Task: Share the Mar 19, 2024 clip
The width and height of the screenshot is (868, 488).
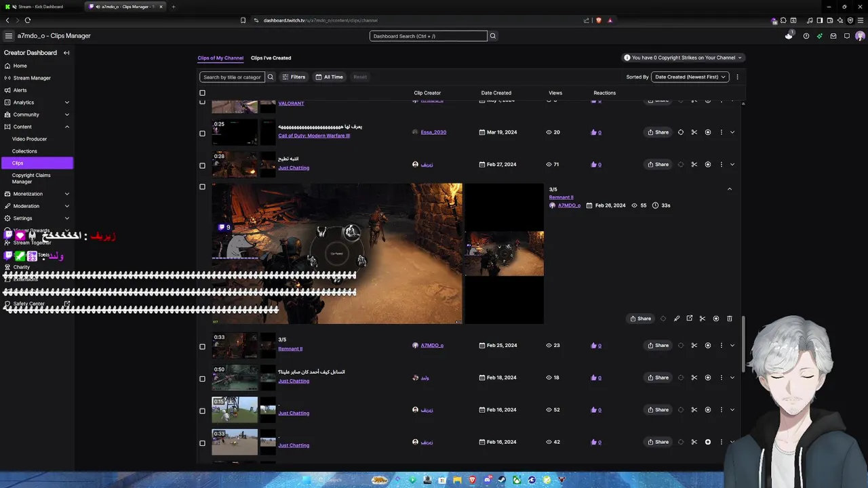Action: (x=658, y=132)
